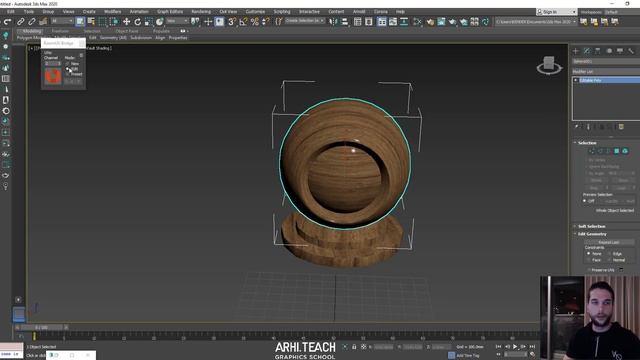The image size is (640, 360).
Task: Open the Graph Editors menu
Action: tap(170, 12)
